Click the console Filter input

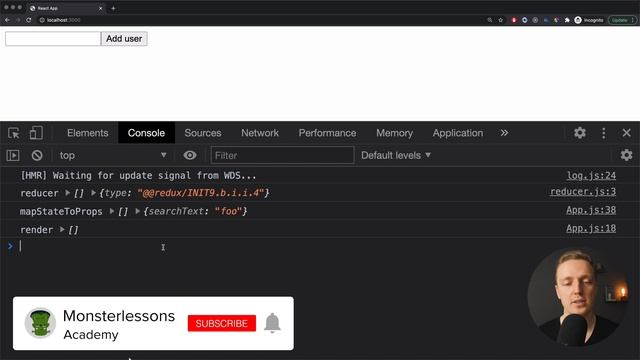282,155
